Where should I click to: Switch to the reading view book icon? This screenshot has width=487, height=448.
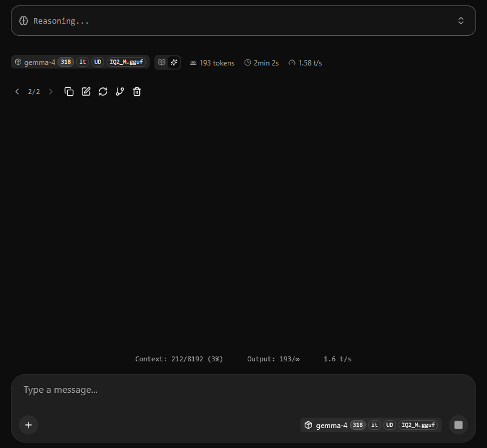click(x=162, y=62)
